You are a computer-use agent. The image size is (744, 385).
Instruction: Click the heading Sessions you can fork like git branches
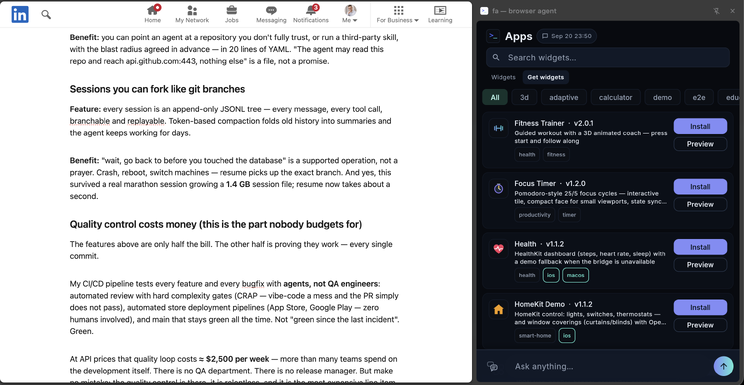(157, 89)
